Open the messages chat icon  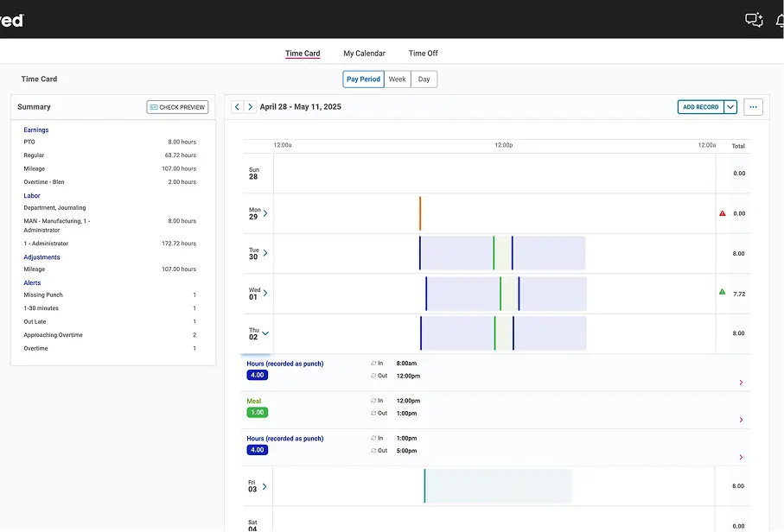click(x=753, y=19)
